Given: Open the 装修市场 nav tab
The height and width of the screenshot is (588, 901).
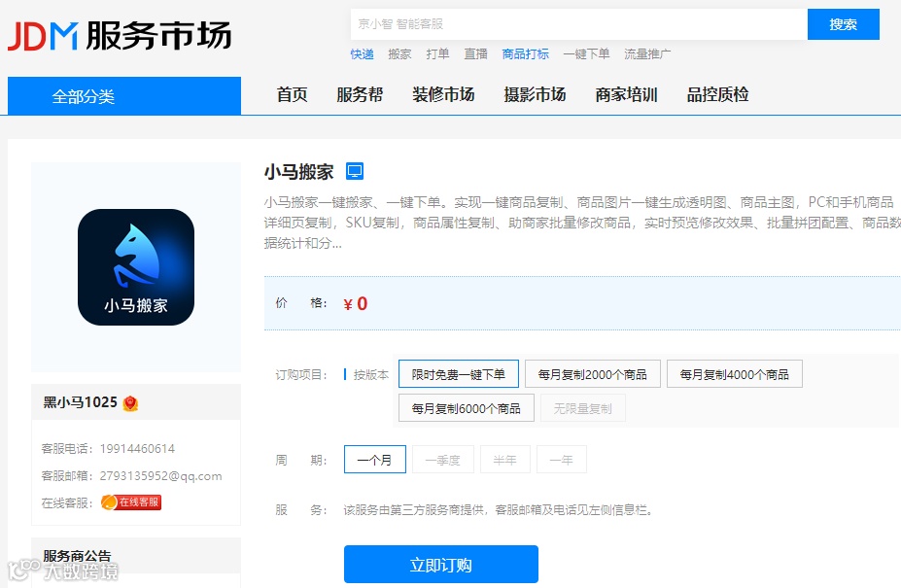Looking at the screenshot, I should point(443,94).
